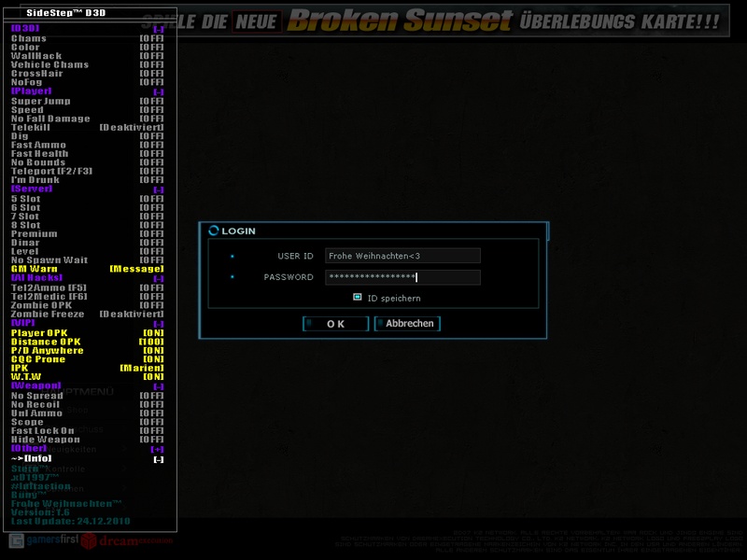The height and width of the screenshot is (560, 747).
Task: Click the CQC Prone row
Action: (x=87, y=359)
